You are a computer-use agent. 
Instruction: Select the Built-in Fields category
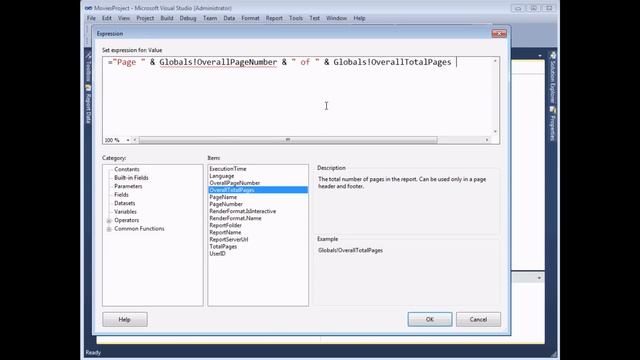pos(131,178)
